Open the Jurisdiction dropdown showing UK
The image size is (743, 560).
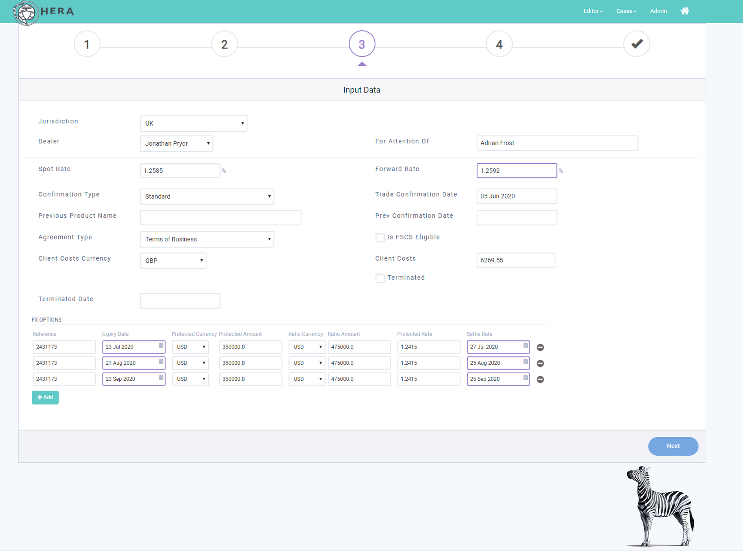(193, 124)
